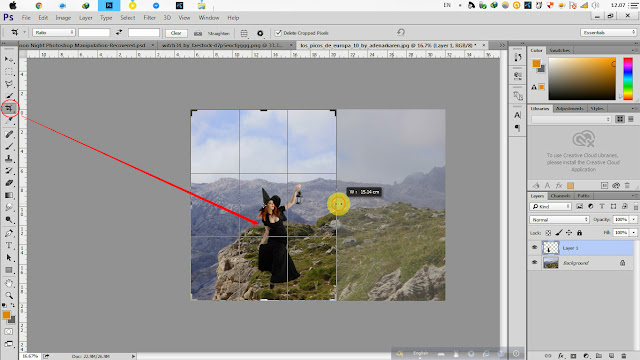640x360 pixels.
Task: Open the Filter menu
Action: 149,18
